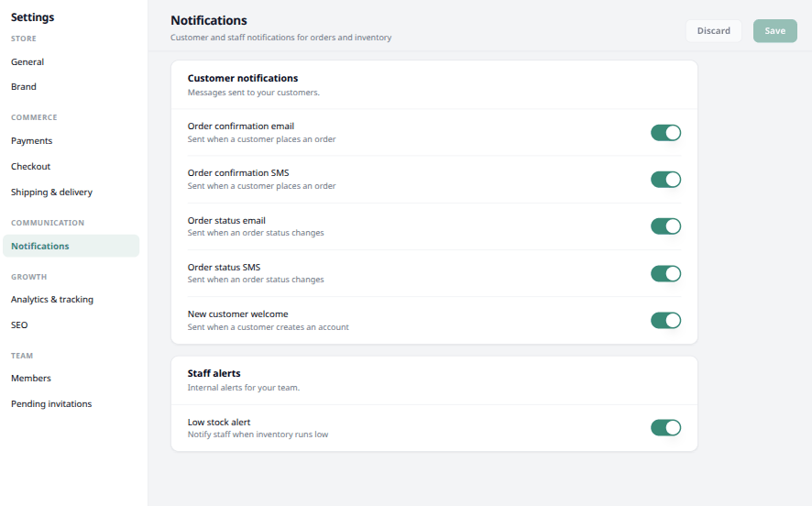Click 'Sent when a customer creates an account'
812x506 pixels.
click(269, 327)
